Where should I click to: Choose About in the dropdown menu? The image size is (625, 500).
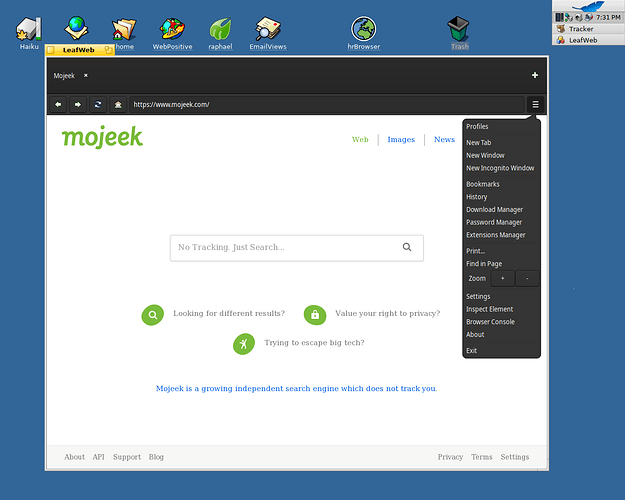(x=501, y=335)
